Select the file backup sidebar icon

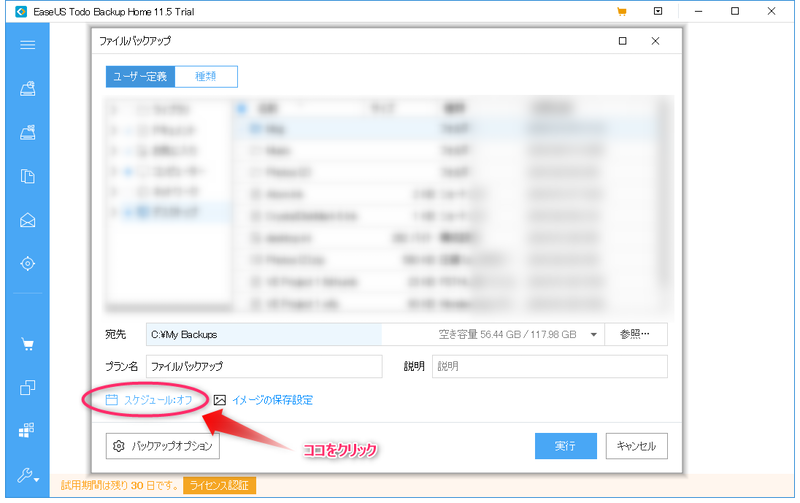[x=28, y=177]
